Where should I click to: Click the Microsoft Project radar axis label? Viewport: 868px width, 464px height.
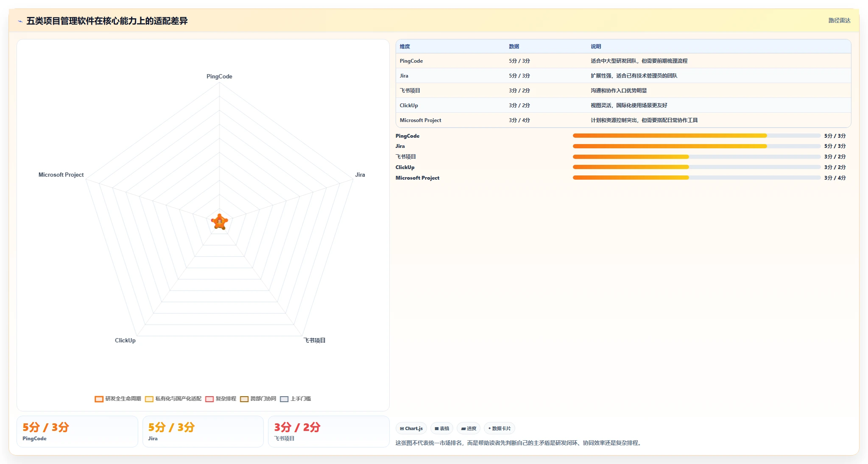click(x=61, y=175)
